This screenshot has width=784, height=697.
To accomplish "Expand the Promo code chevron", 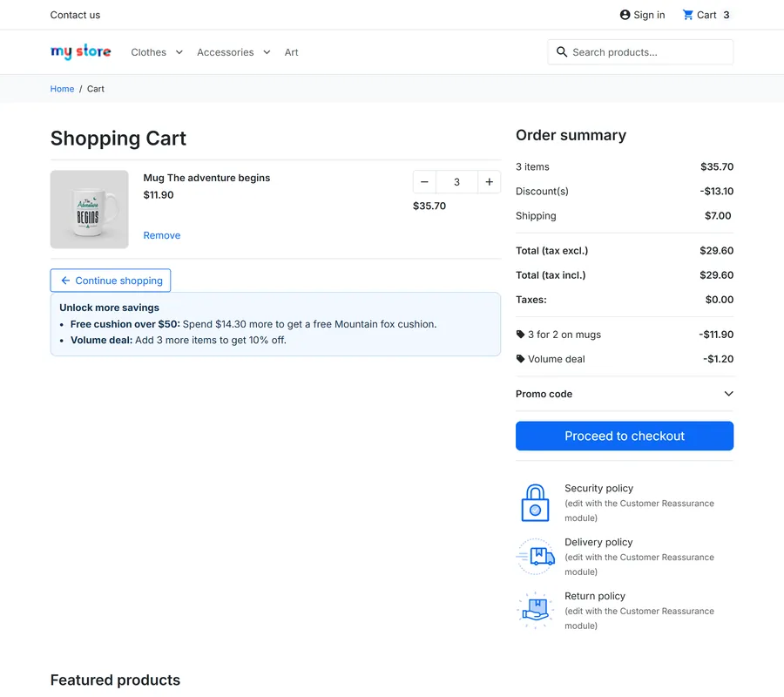I will tap(729, 394).
